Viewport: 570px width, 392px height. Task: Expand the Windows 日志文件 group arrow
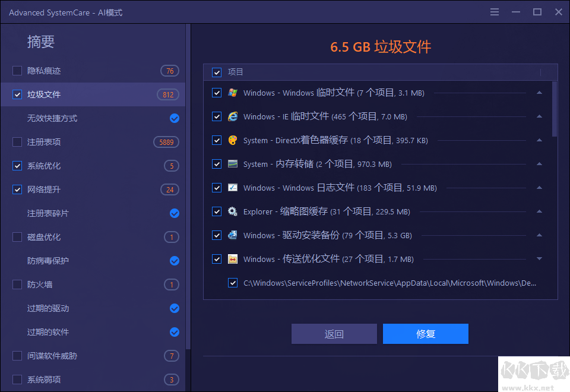[x=540, y=188]
